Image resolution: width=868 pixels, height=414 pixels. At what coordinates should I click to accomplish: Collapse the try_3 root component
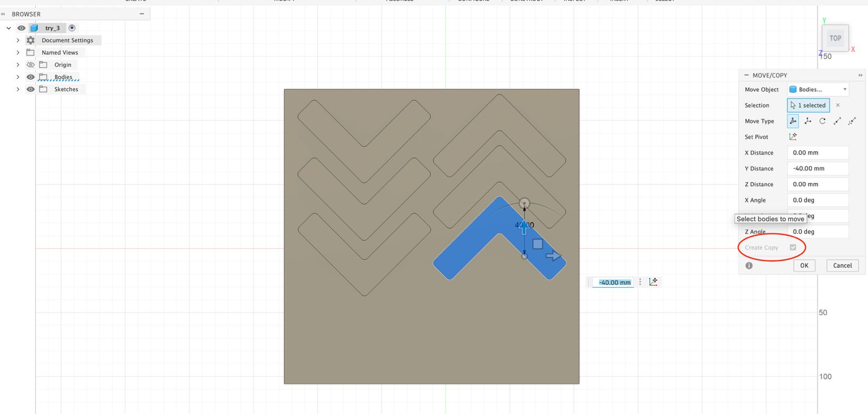[9, 28]
